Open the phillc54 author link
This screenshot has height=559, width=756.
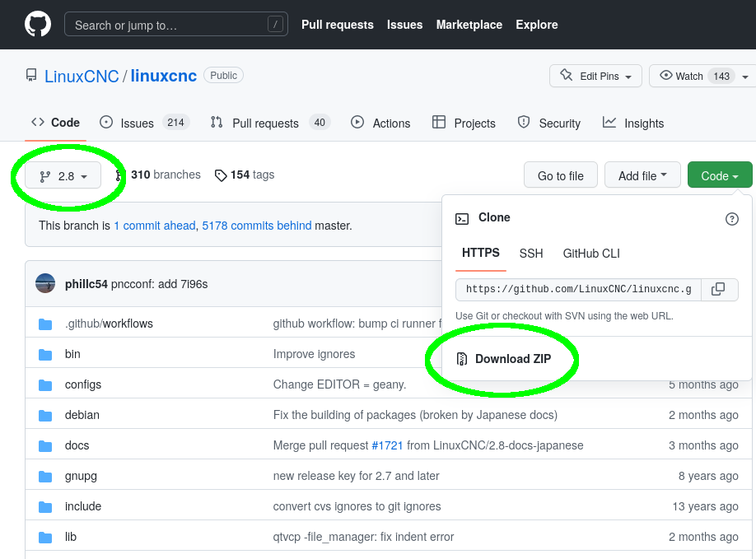86,284
